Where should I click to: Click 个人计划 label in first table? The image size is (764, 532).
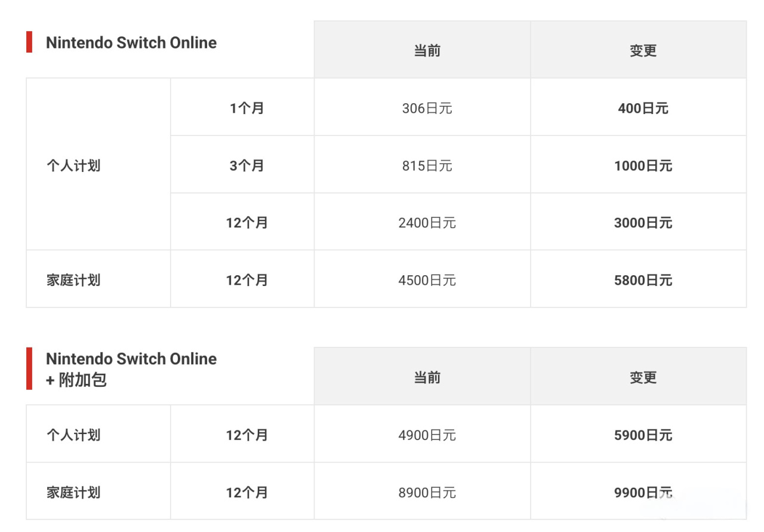click(73, 165)
